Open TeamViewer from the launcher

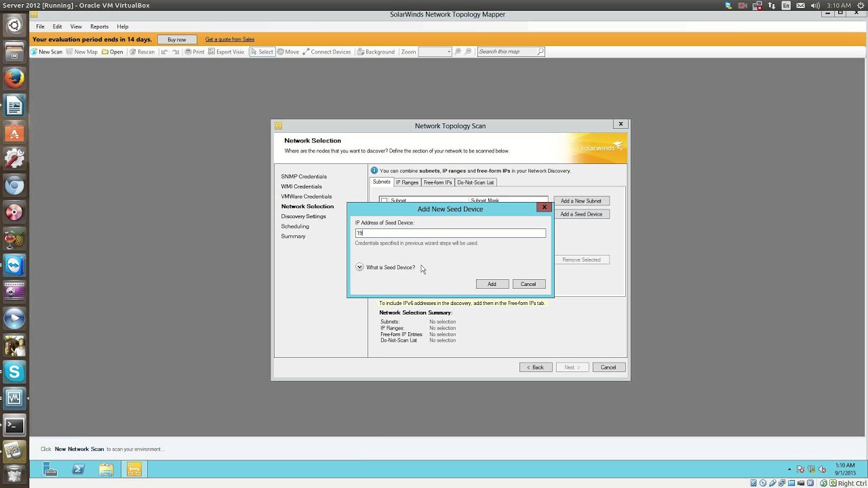14,265
